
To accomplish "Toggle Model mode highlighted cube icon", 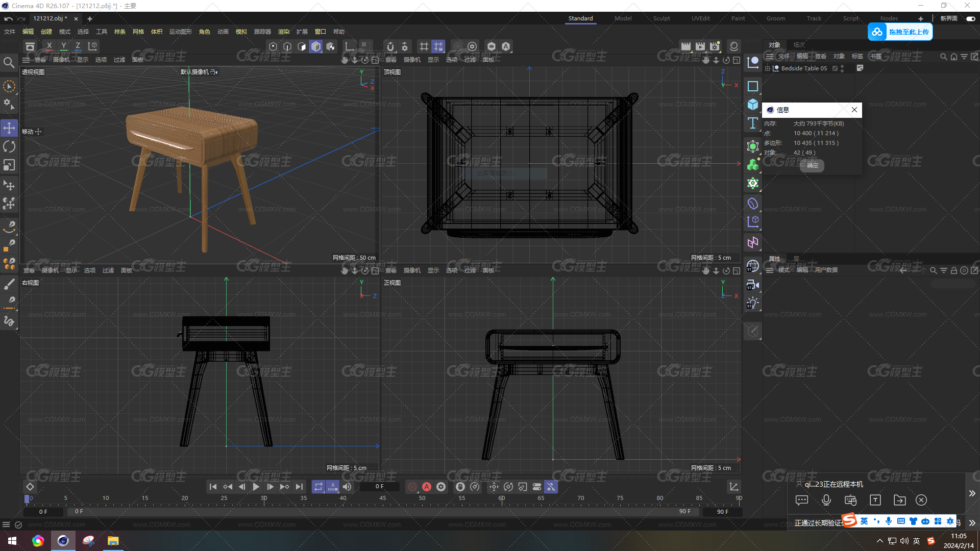I will [316, 46].
